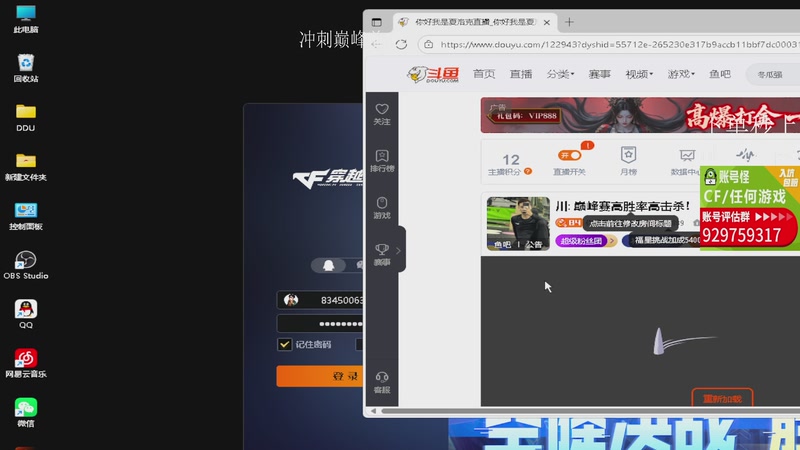Expand the 游戏 dropdown in Douyu nav
Screen dimensions: 800x450
coord(681,74)
